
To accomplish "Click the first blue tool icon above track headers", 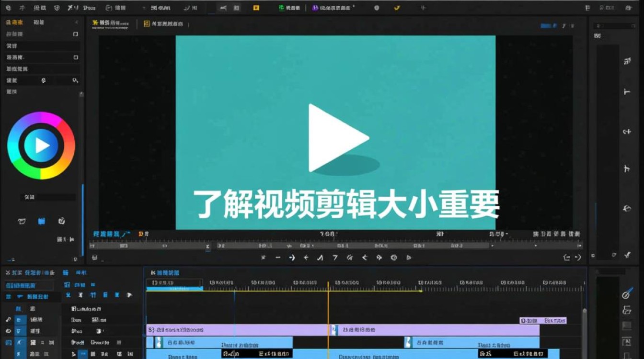I will click(68, 295).
